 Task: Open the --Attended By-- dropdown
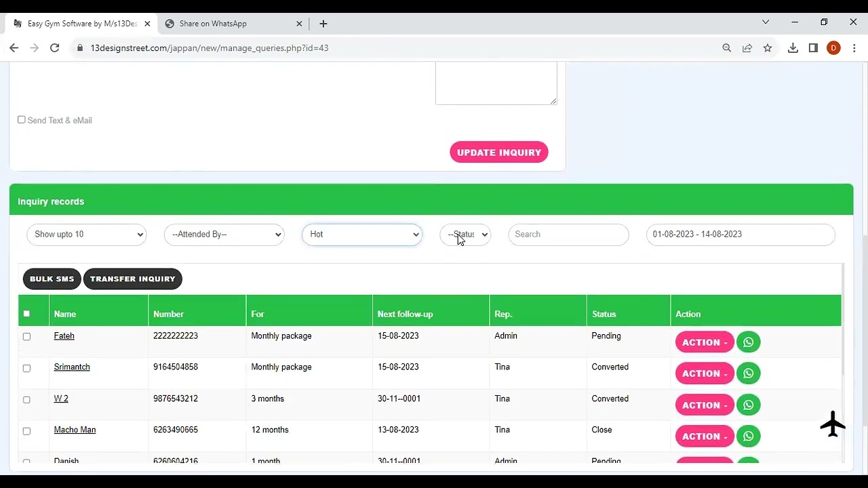[x=224, y=235]
